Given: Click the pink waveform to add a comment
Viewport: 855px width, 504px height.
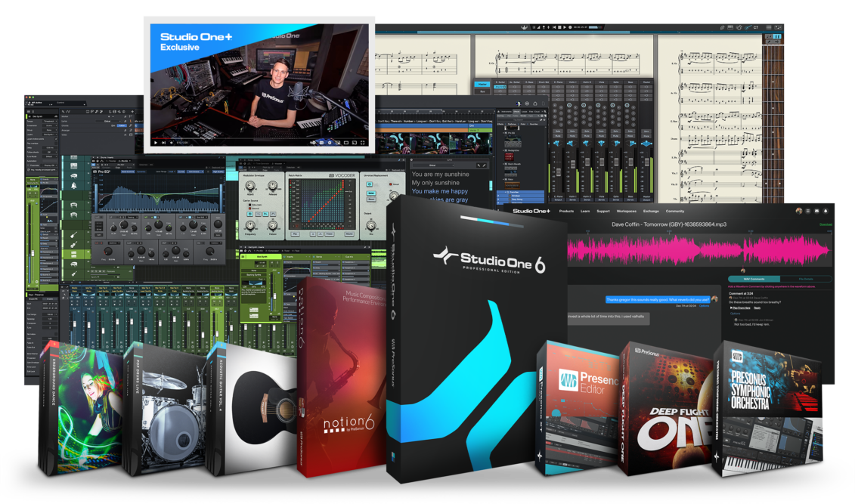Looking at the screenshot, I should tap(699, 250).
